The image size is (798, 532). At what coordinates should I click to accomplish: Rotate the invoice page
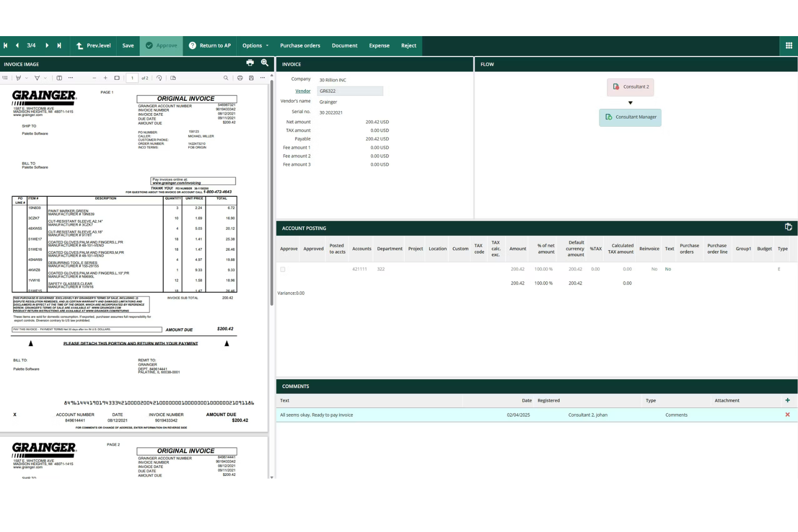pos(160,78)
